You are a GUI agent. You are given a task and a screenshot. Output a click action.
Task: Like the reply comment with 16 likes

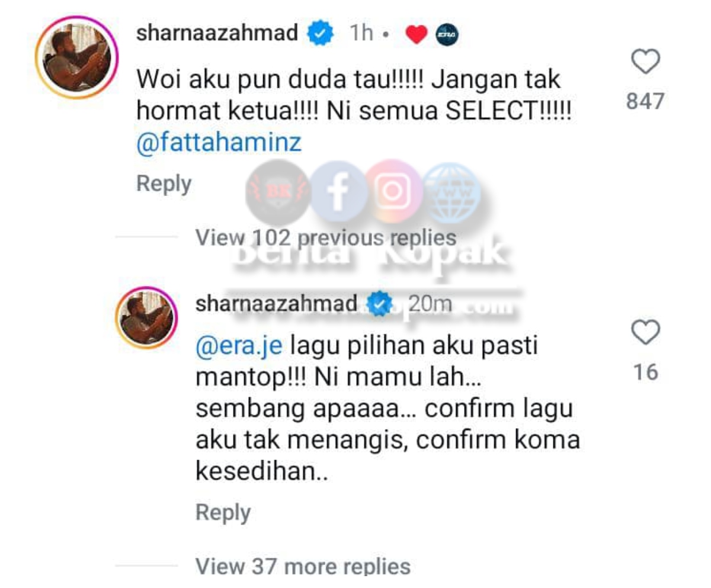[x=645, y=332]
